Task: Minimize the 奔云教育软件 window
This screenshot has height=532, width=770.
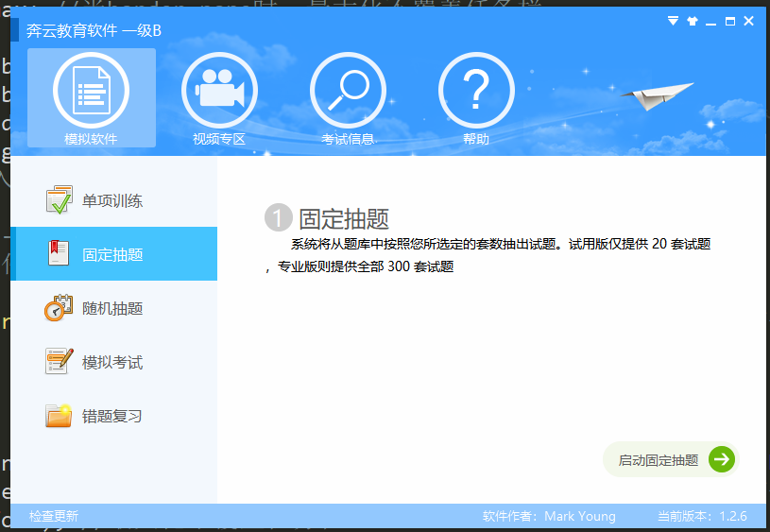Action: (711, 21)
